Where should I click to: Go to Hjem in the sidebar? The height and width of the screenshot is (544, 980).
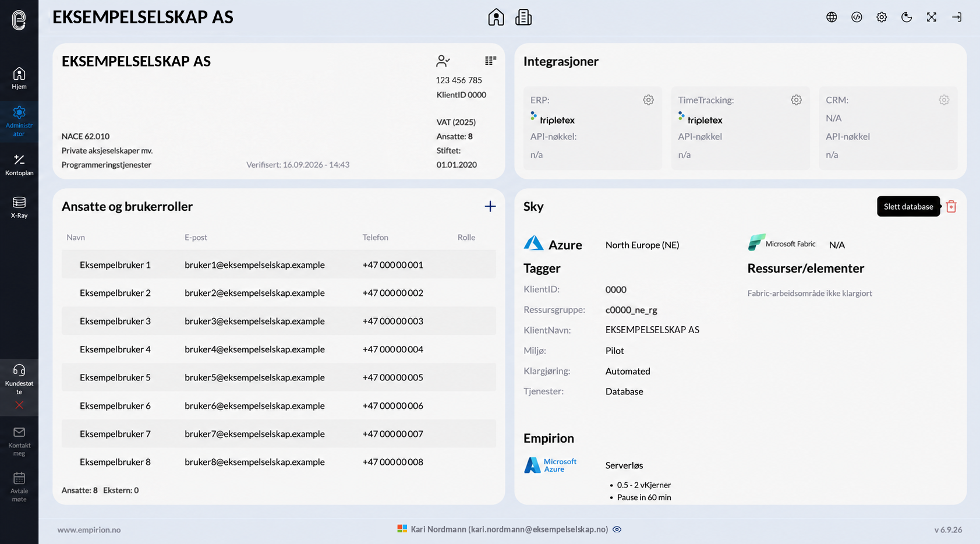(x=19, y=78)
